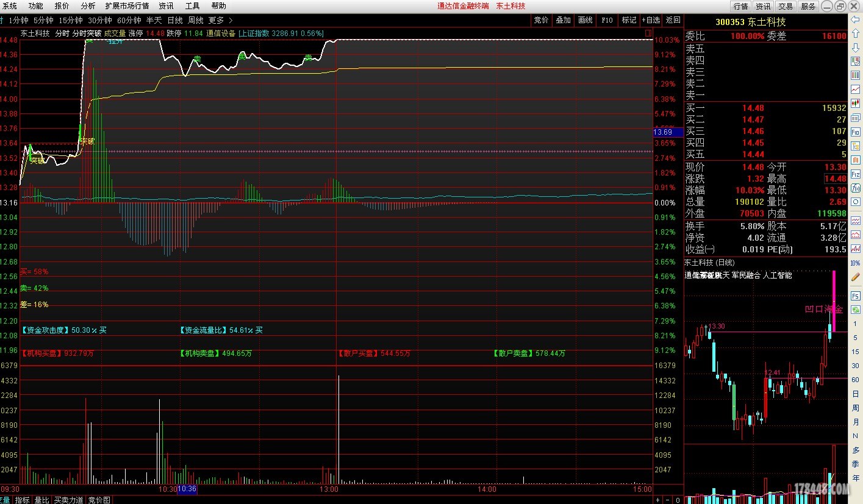Switch to 1分钟 period
The width and height of the screenshot is (863, 504).
coord(18,20)
